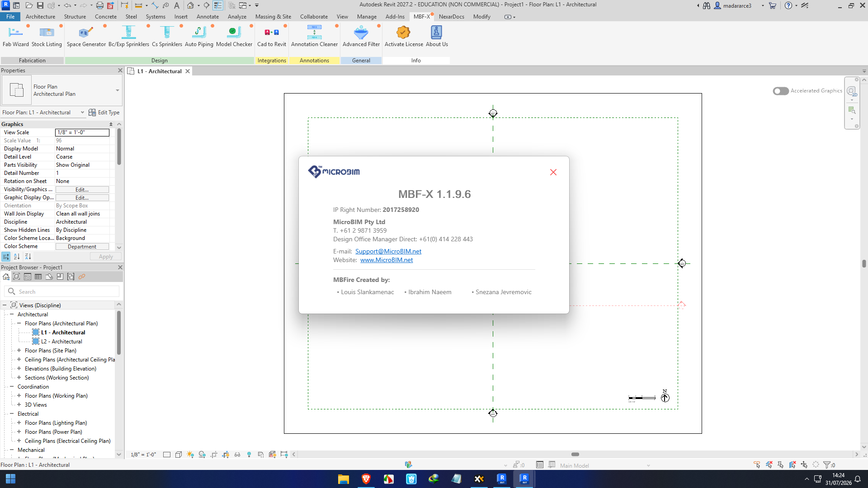
Task: Click the filter icon in the status bar
Action: click(827, 465)
